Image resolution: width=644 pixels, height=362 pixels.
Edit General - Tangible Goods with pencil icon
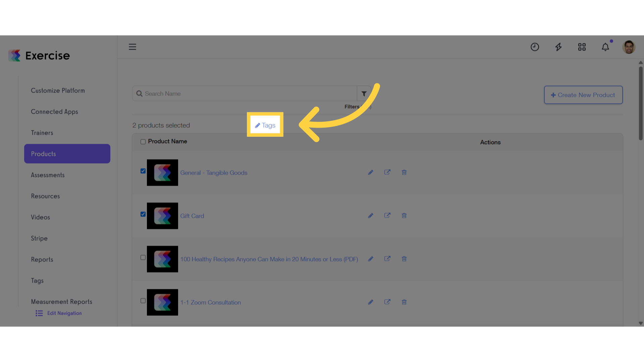click(x=371, y=172)
